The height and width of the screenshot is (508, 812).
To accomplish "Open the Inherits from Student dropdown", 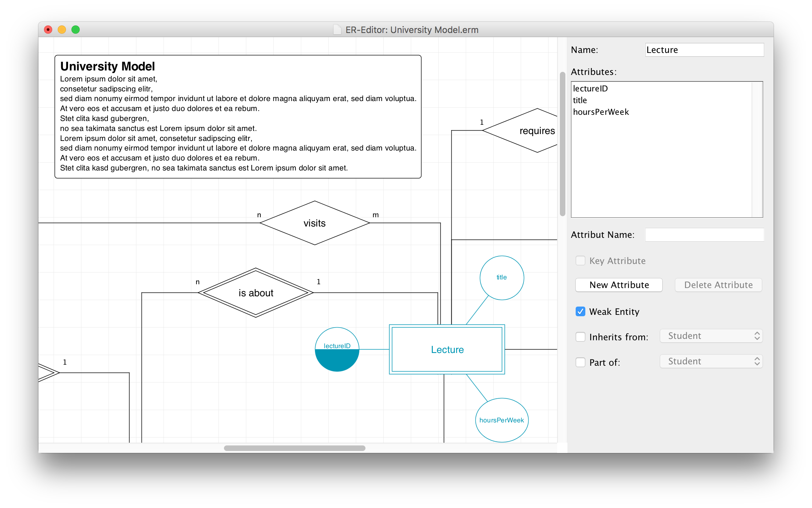I will point(711,336).
